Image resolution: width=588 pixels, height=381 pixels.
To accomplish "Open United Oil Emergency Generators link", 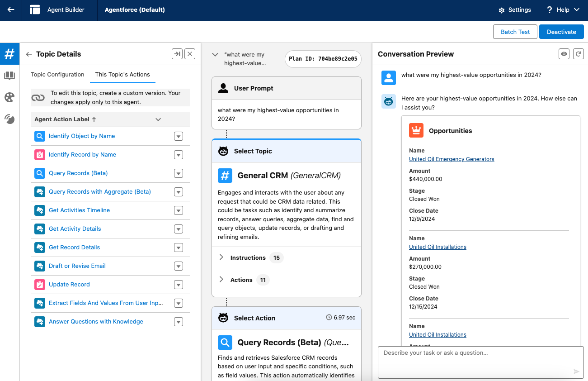I will coord(452,159).
